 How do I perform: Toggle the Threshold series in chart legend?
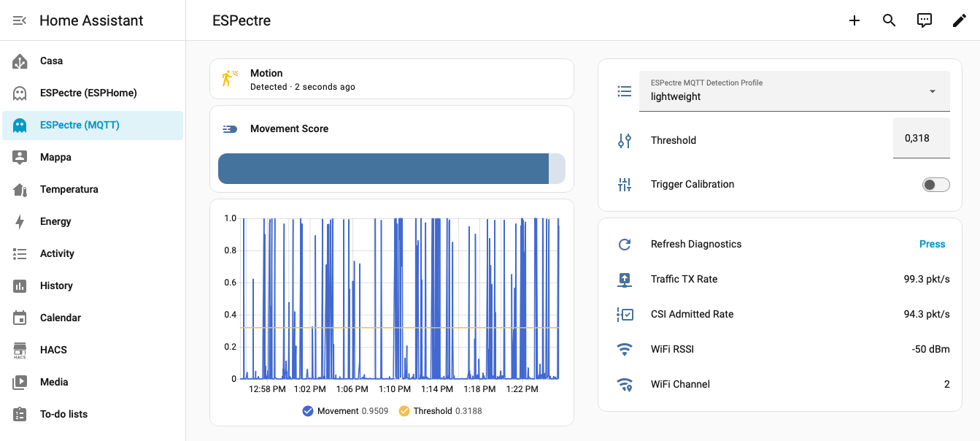click(x=440, y=411)
